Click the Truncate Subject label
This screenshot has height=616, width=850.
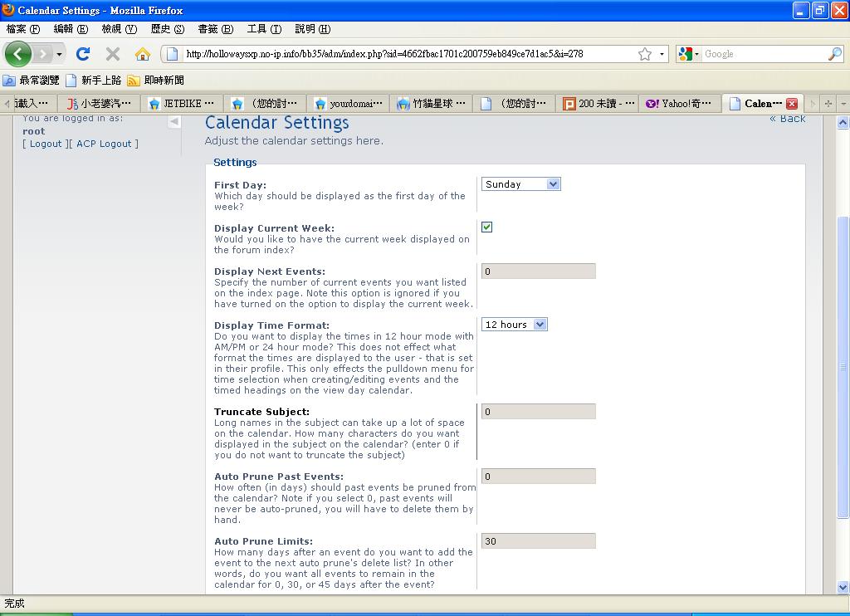click(x=261, y=412)
